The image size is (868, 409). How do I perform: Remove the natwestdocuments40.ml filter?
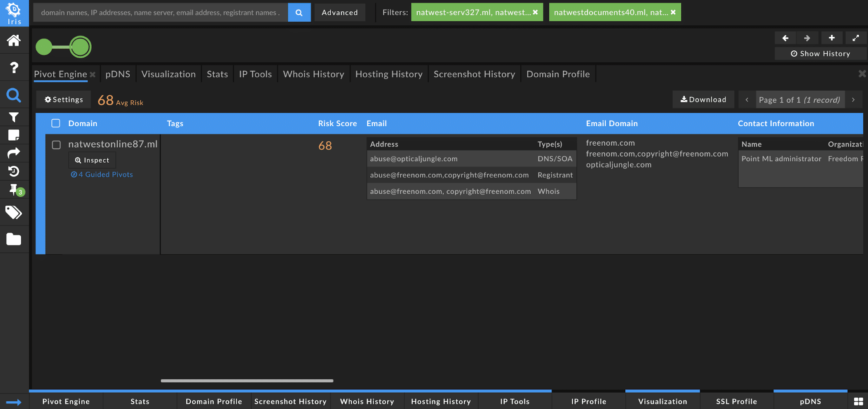coord(673,12)
